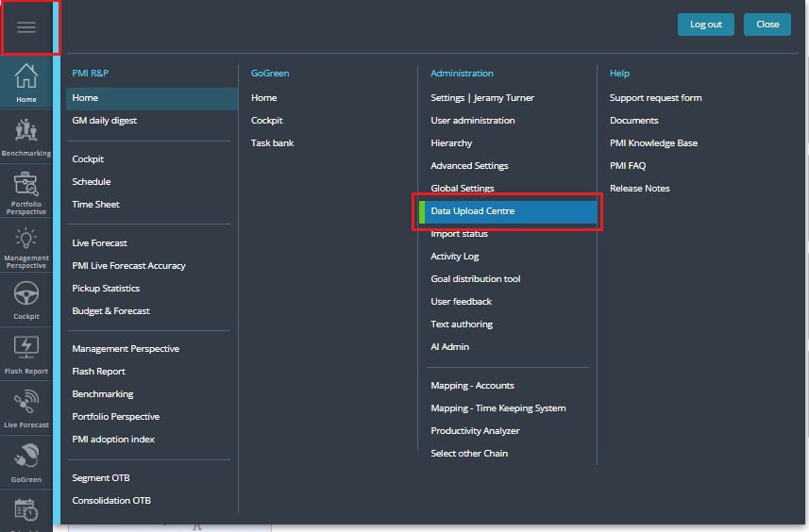
Task: Select Home under PMI R&P
Action: (152, 98)
